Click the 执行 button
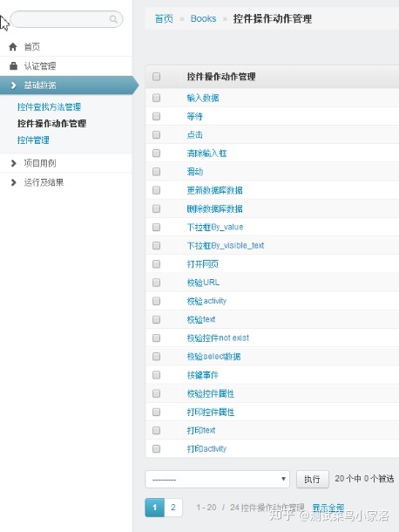The width and height of the screenshot is (399, 532). (x=312, y=479)
